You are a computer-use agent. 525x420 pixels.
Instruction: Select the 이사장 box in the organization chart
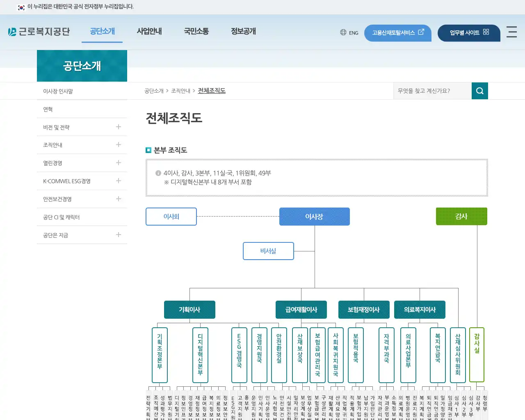point(314,217)
